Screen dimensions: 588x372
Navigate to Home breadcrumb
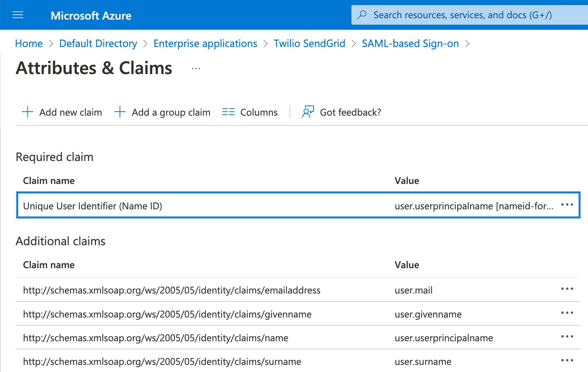click(29, 43)
